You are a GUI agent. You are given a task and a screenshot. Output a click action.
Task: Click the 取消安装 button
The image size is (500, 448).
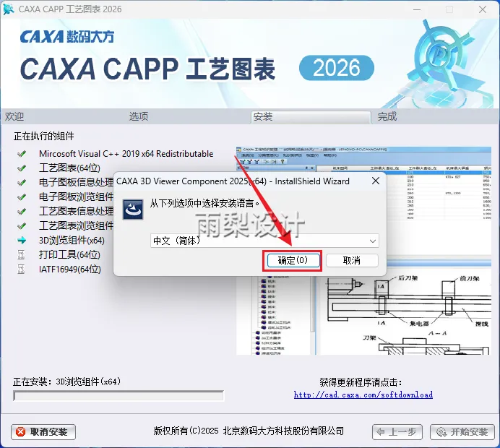43,432
